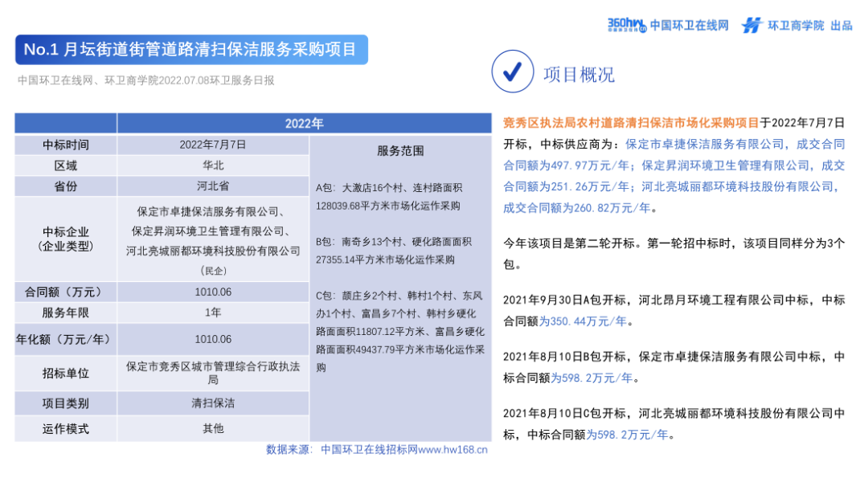This screenshot has width=868, height=478.
Task: Click the 运作模式 row label
Action: (66, 429)
